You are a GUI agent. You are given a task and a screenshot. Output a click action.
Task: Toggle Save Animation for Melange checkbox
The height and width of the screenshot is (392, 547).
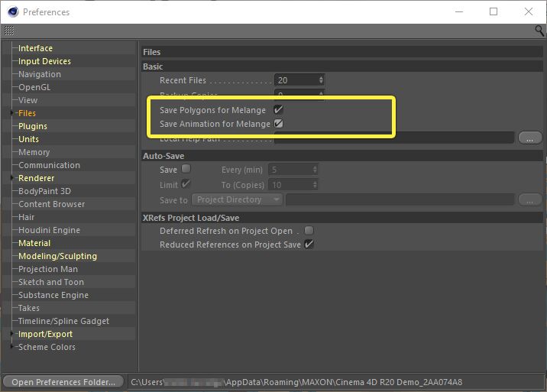279,124
